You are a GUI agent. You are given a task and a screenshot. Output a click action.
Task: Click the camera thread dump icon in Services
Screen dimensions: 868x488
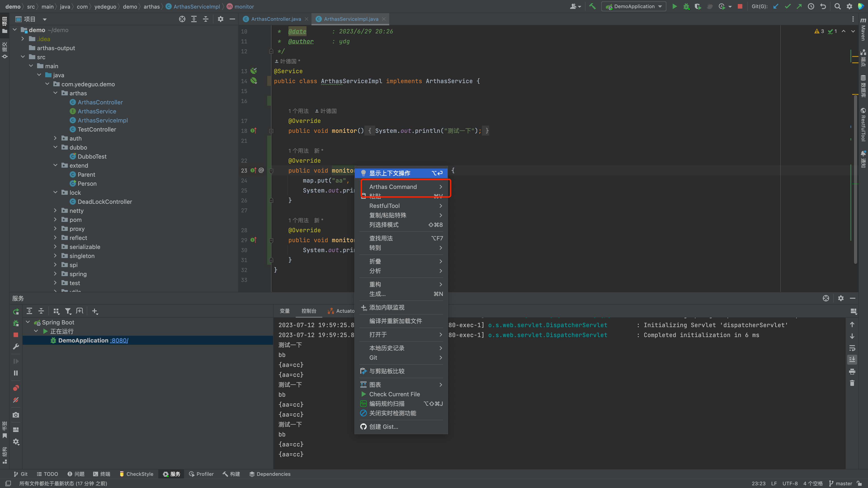[16, 415]
